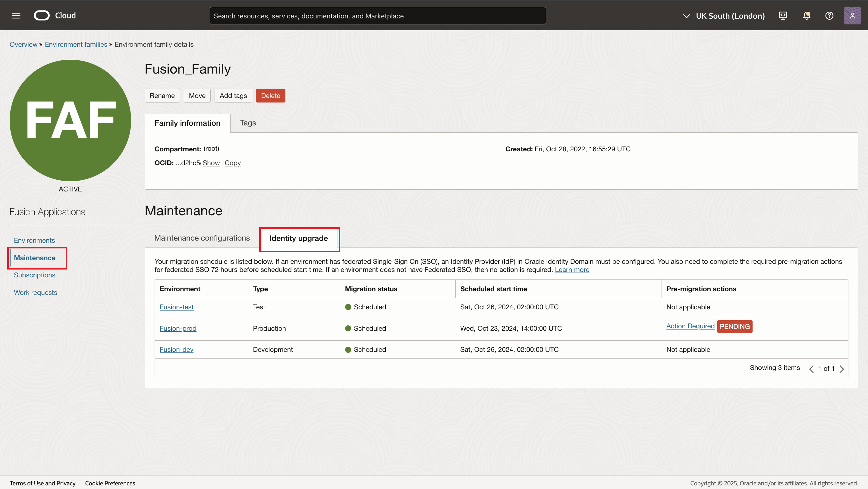Click the Add tags button
Viewport: 868px width, 489px height.
(233, 96)
